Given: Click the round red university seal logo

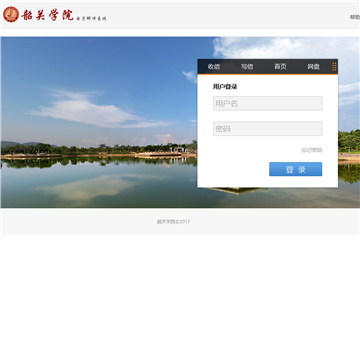Looking at the screenshot, I should 11,14.
